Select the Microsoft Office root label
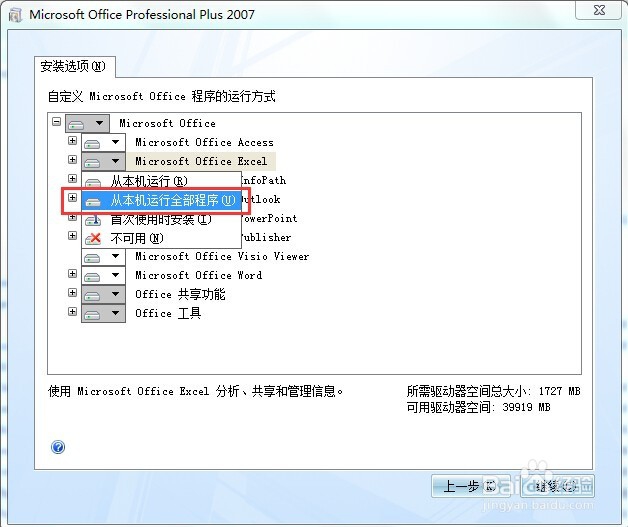This screenshot has height=527, width=628. (167, 123)
